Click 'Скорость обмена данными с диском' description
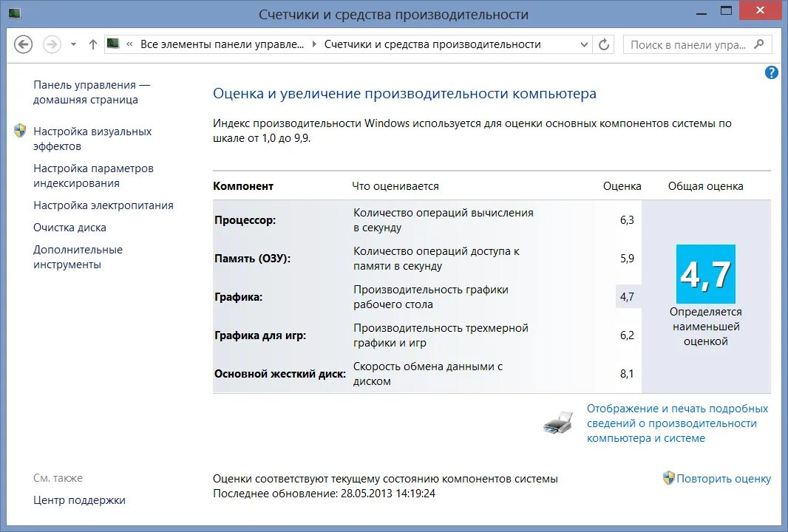Screen dimensions: 788x532 pos(428,374)
